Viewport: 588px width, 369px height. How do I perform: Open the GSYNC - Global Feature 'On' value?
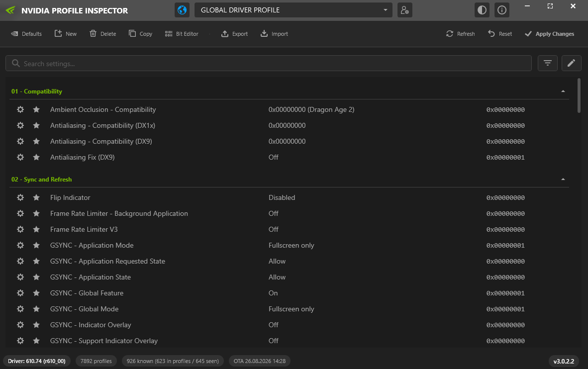coord(273,293)
